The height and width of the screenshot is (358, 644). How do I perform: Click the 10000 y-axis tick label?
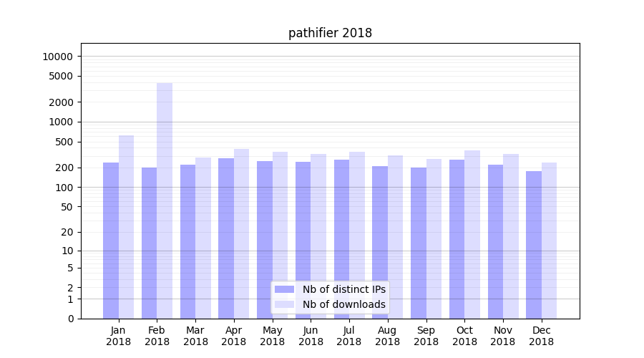[x=57, y=57]
